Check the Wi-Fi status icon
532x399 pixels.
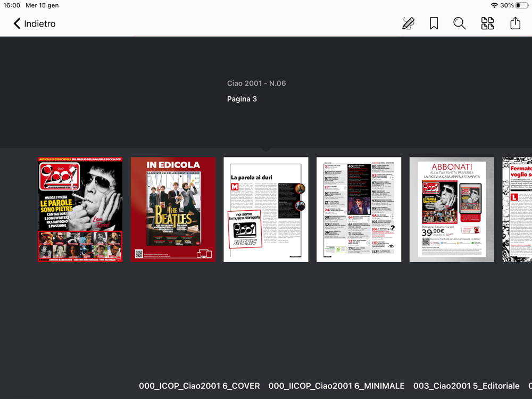click(x=494, y=5)
